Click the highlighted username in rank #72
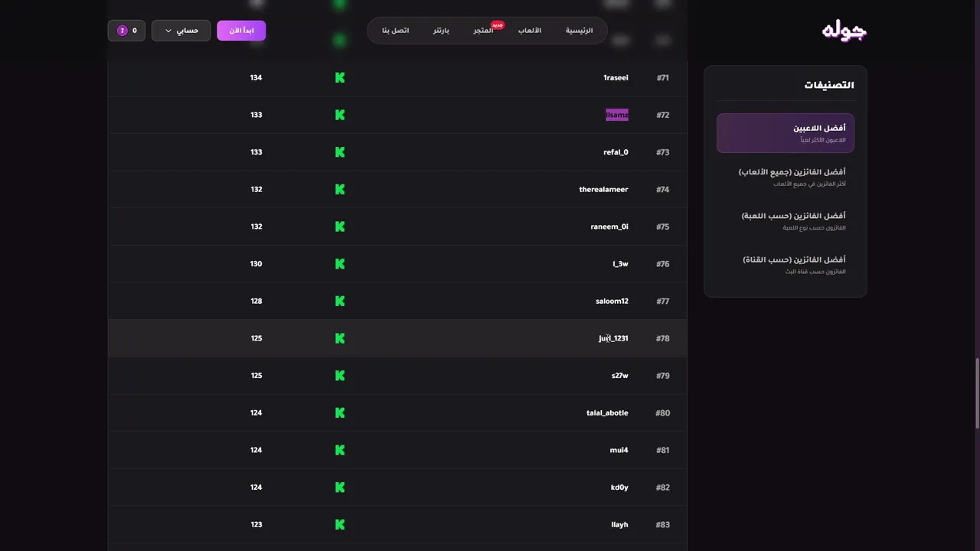This screenshot has width=980, height=551. (x=617, y=116)
